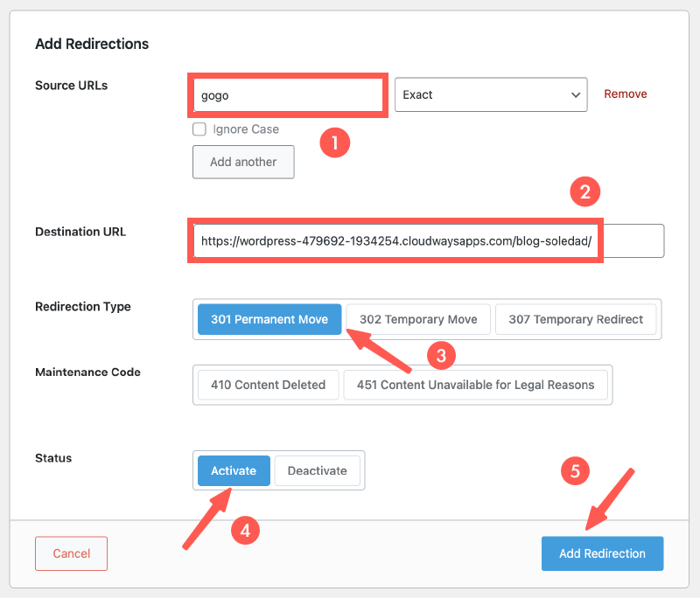The height and width of the screenshot is (598, 700).
Task: Pick the 307 Temporary Redirect option
Action: (576, 319)
